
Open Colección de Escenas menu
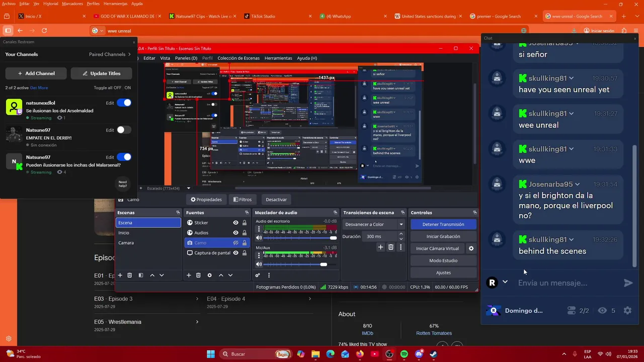[238, 58]
